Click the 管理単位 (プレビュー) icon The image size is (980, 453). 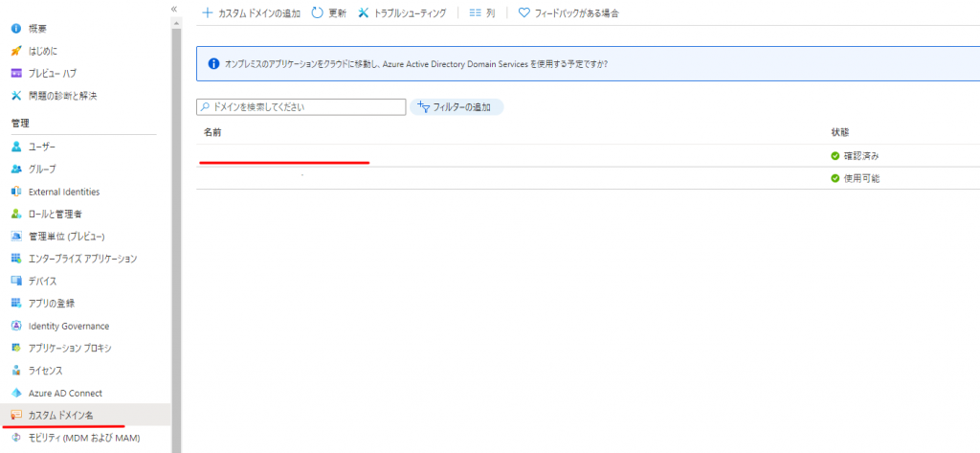coord(17,236)
